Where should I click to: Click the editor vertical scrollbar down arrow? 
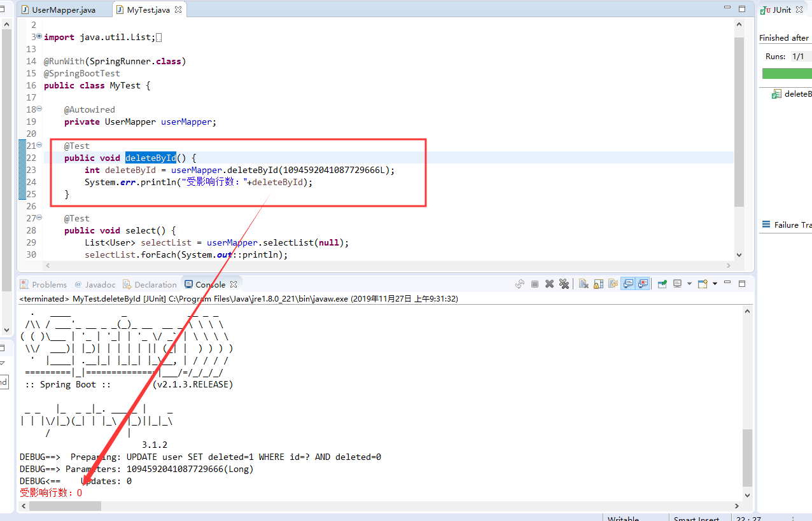[739, 254]
